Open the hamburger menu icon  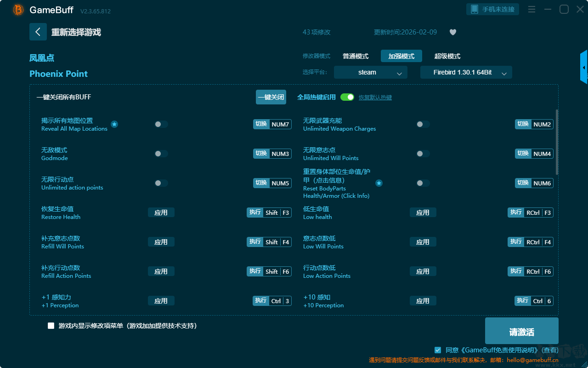[x=531, y=9]
